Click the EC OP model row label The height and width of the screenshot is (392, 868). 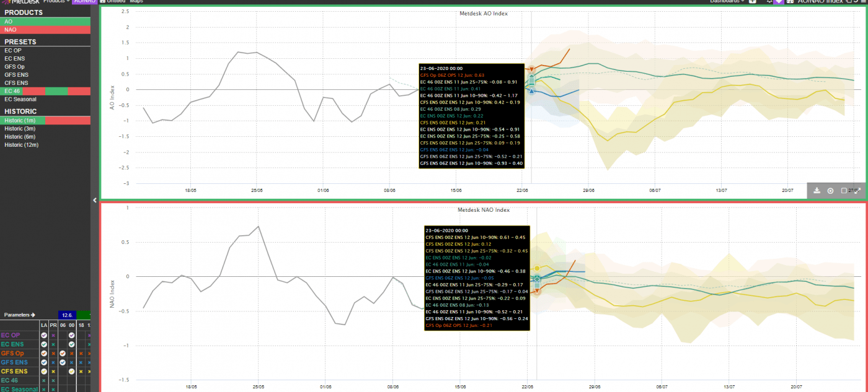[11, 335]
